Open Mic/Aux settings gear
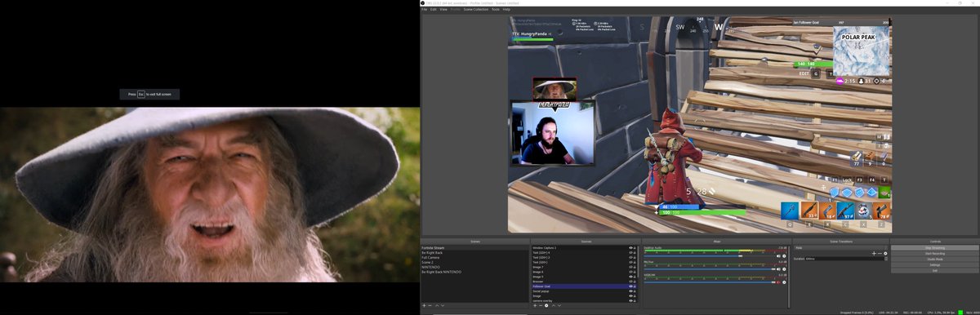Image resolution: width=980 pixels, height=315 pixels. pyautogui.click(x=784, y=269)
